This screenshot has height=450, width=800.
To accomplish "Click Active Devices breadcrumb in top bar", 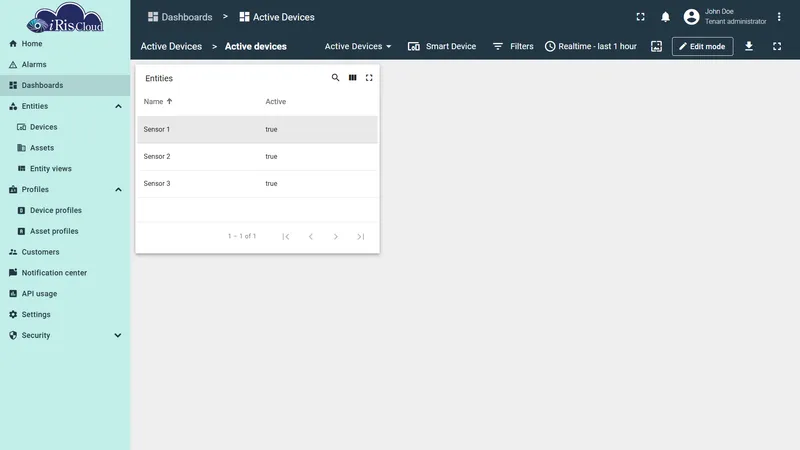I will pyautogui.click(x=277, y=17).
